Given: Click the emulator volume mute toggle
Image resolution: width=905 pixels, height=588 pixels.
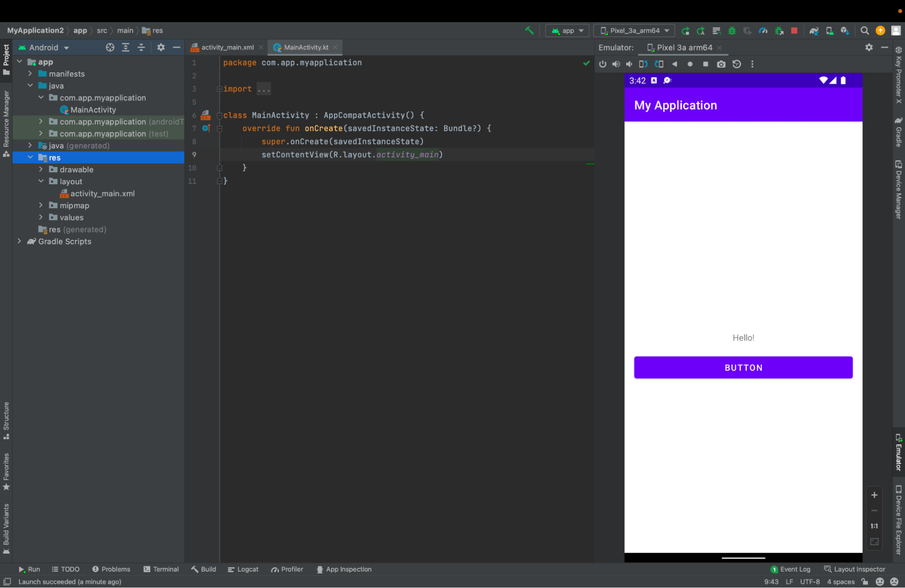Looking at the screenshot, I should point(630,64).
